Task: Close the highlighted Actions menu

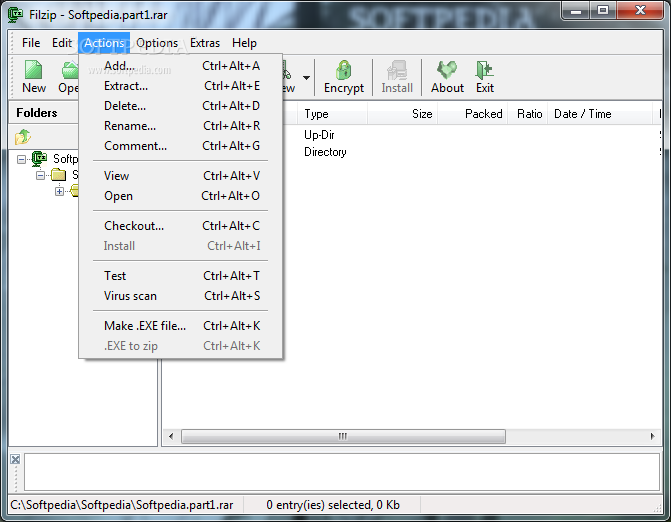Action: click(x=104, y=43)
